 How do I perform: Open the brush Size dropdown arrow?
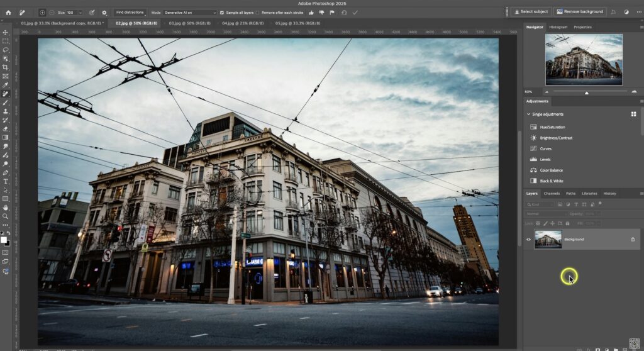80,13
